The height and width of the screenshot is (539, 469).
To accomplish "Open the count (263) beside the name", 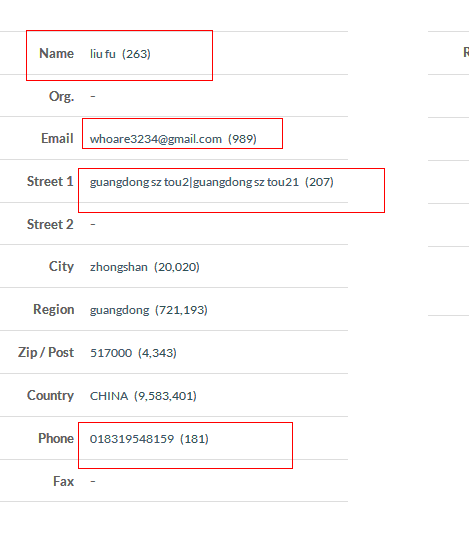I will [x=136, y=54].
